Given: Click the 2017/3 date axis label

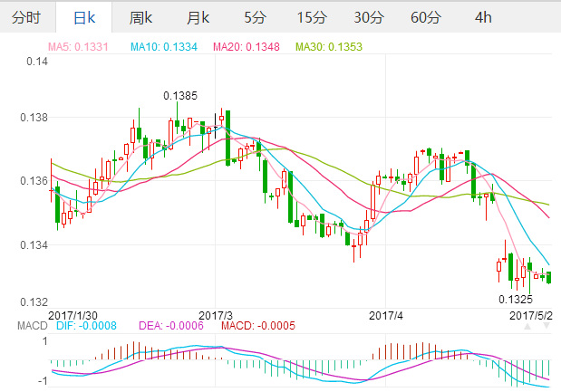Looking at the screenshot, I should [216, 316].
